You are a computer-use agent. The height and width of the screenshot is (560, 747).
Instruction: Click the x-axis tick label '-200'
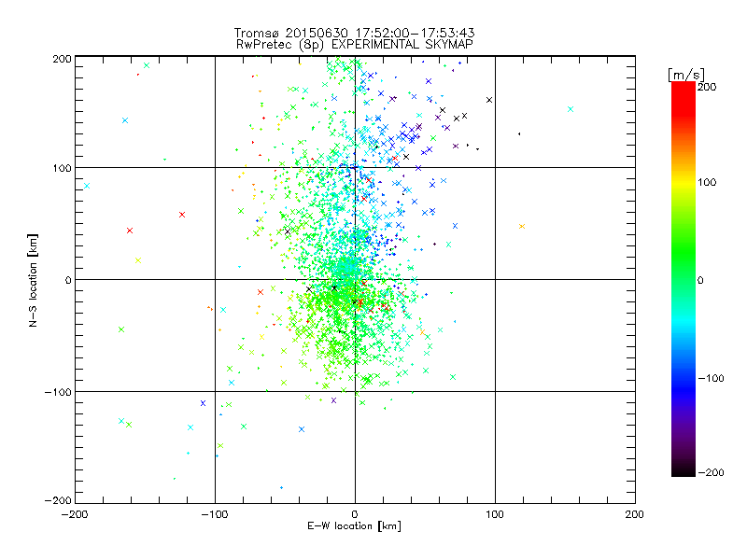coord(75,514)
